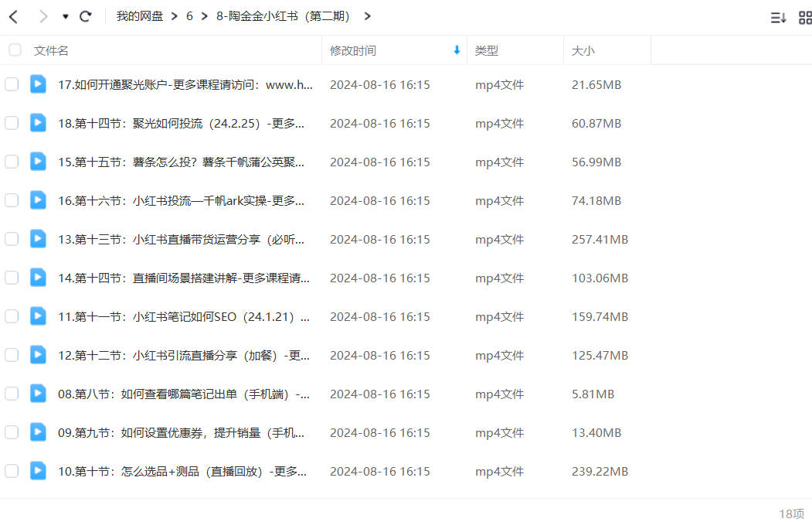Click video icon of 16.第十六节 file

pyautogui.click(x=38, y=200)
